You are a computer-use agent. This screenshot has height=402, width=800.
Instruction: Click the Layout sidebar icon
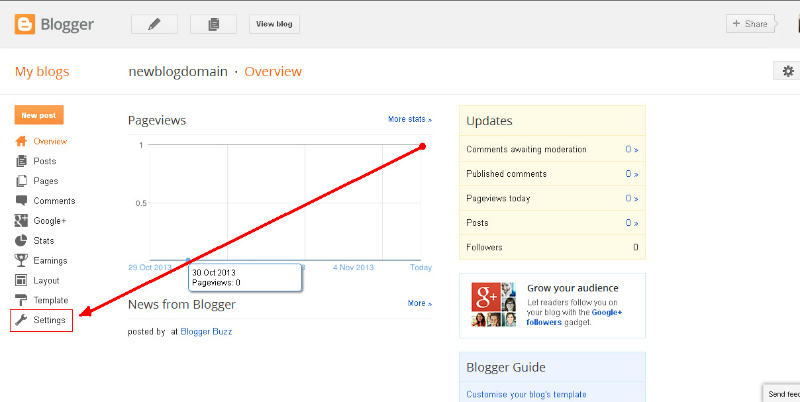(21, 281)
